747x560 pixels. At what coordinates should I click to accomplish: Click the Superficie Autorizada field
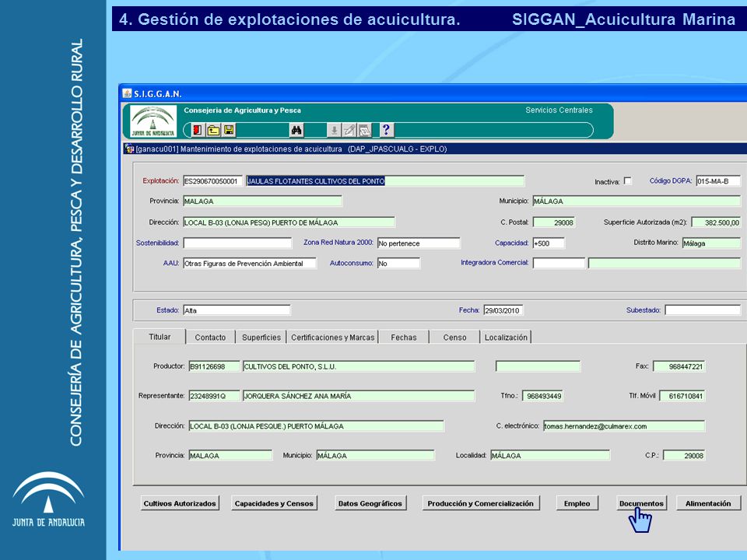[x=716, y=222]
